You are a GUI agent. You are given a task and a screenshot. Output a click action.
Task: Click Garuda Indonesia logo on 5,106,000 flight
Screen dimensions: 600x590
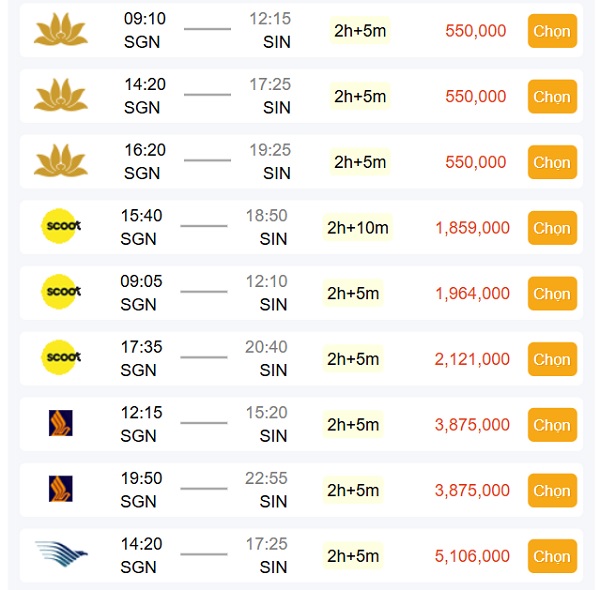(61, 554)
